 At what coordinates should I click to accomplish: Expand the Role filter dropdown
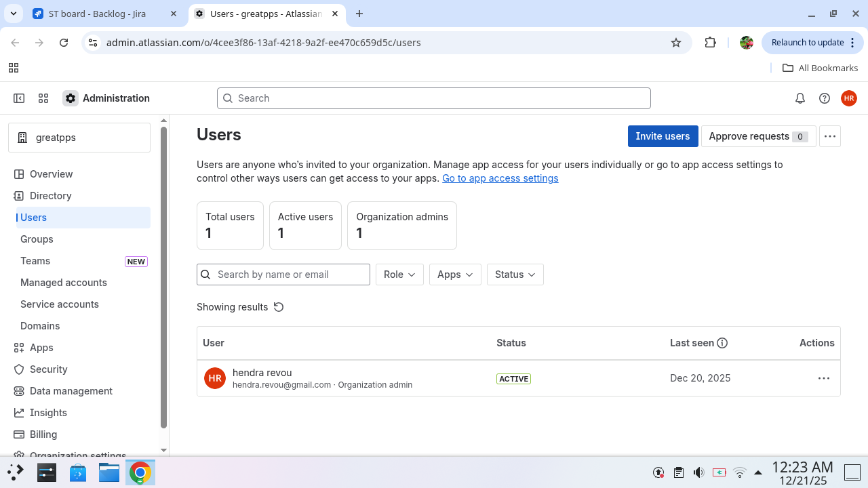(399, 274)
